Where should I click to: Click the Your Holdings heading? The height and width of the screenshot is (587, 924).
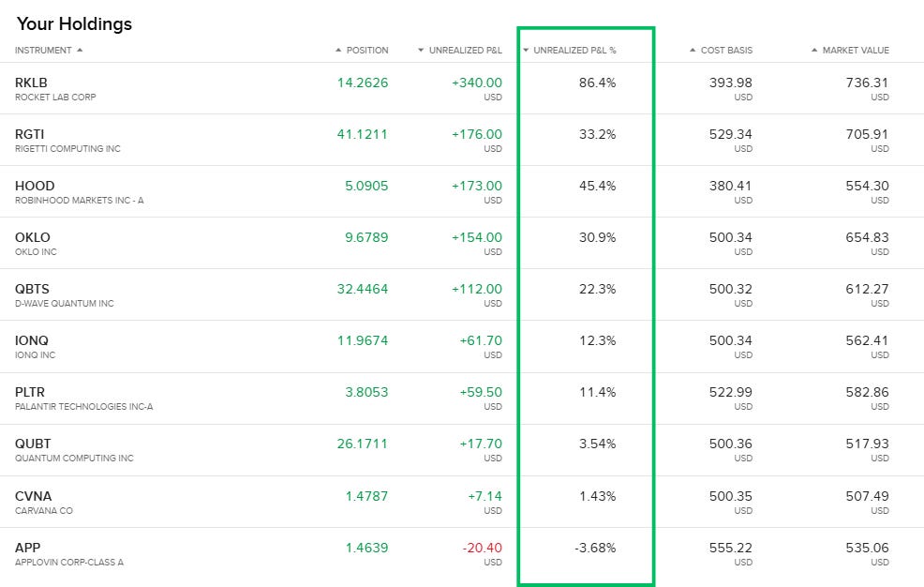tap(74, 23)
